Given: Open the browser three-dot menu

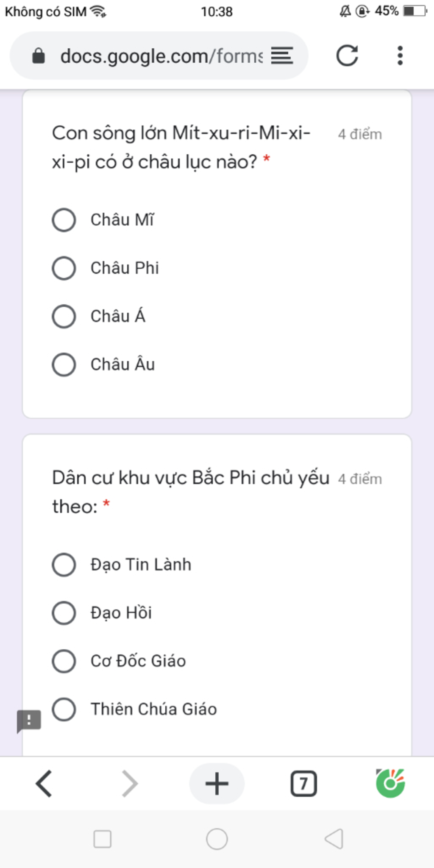Looking at the screenshot, I should [400, 56].
